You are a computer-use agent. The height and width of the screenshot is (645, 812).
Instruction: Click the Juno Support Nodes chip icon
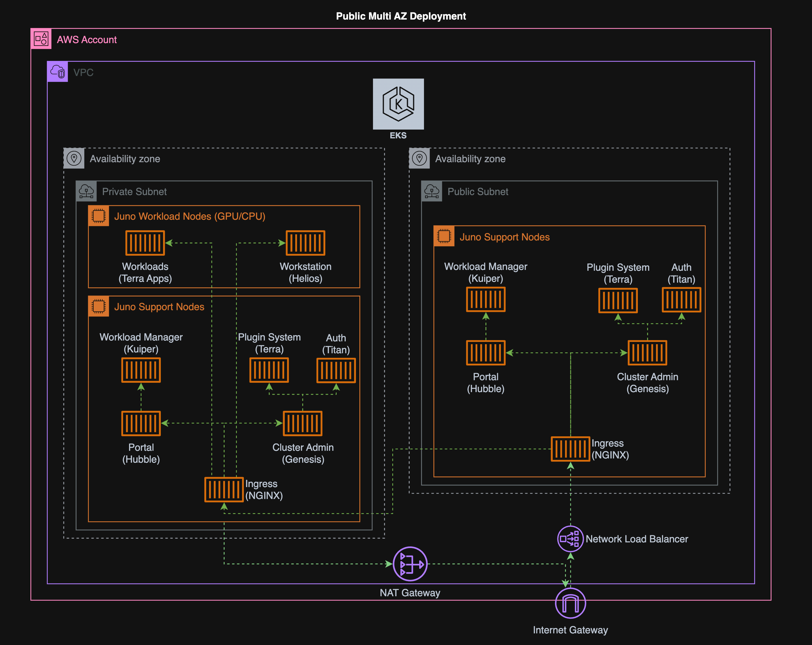[99, 306]
